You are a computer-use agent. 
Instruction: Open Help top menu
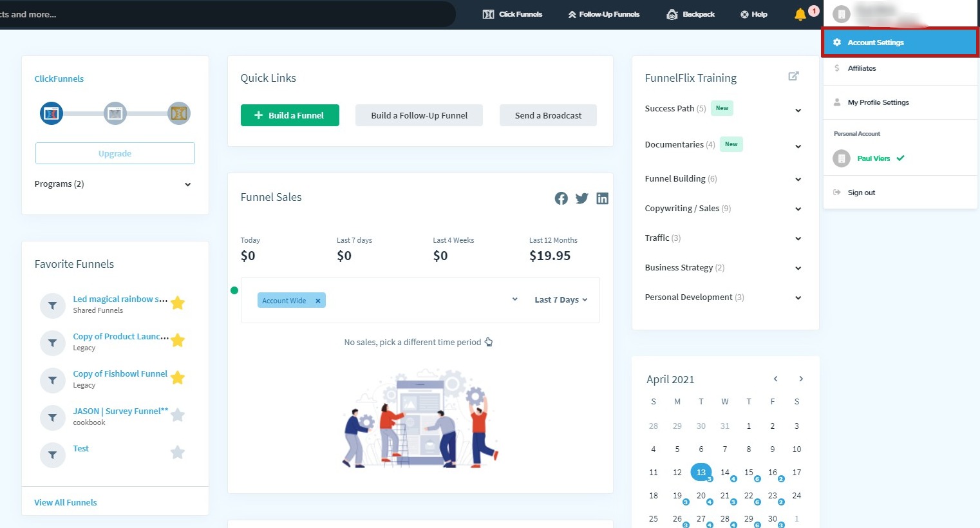754,14
